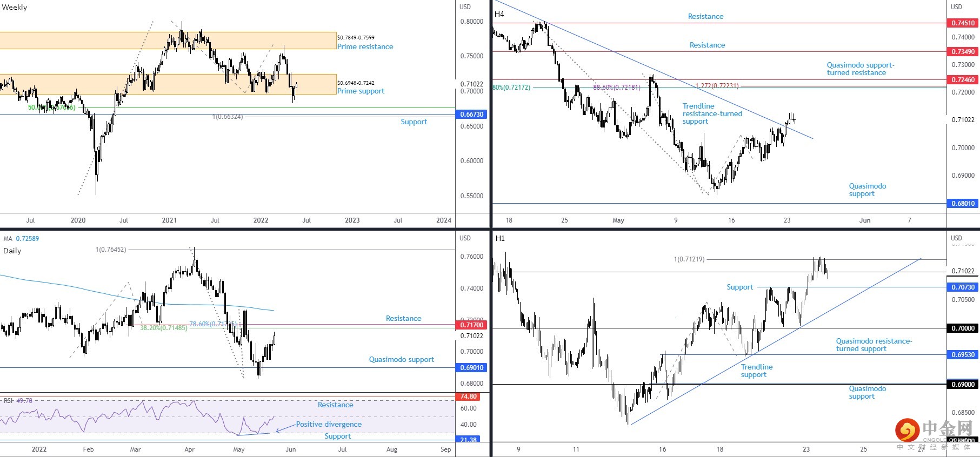Click the 0.66730 support price tag on Weekly chart
The height and width of the screenshot is (457, 980).
(x=472, y=115)
